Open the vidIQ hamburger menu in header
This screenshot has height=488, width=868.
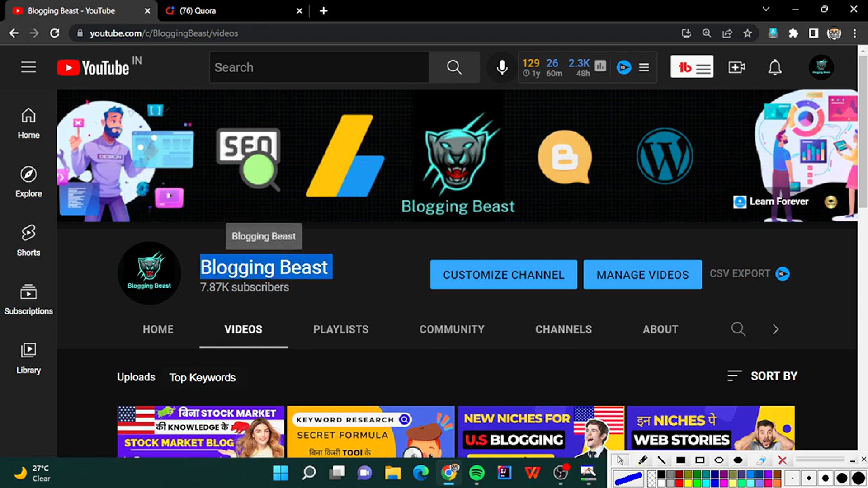tap(644, 67)
